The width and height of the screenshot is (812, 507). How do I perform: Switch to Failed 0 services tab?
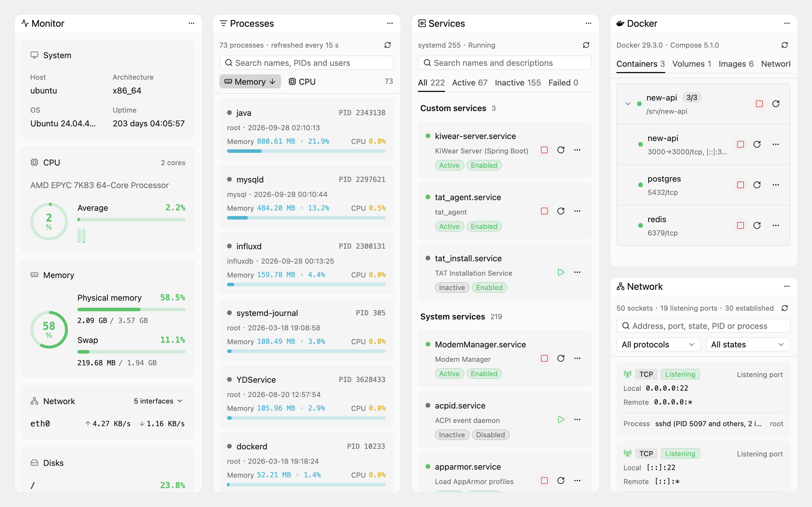tap(563, 83)
